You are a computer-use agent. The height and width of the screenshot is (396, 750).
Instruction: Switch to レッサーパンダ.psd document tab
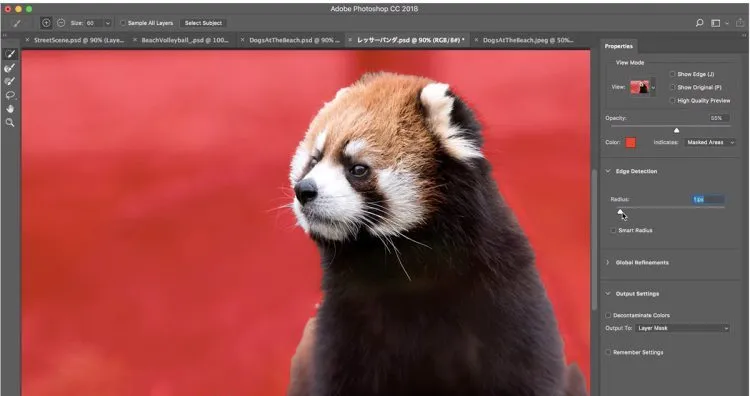[411, 40]
